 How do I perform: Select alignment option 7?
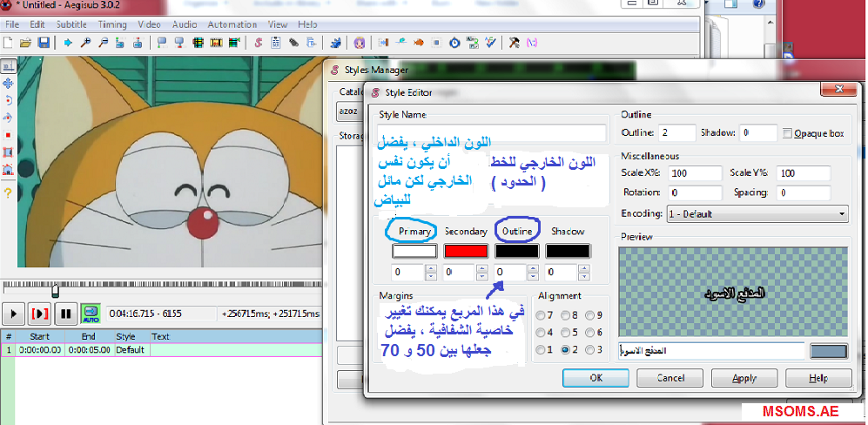544,315
